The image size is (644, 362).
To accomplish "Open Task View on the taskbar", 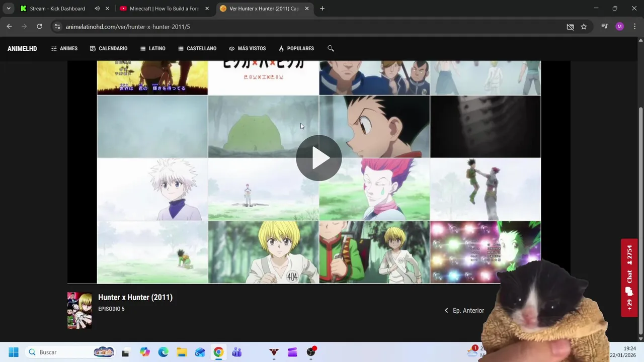I will (125, 352).
